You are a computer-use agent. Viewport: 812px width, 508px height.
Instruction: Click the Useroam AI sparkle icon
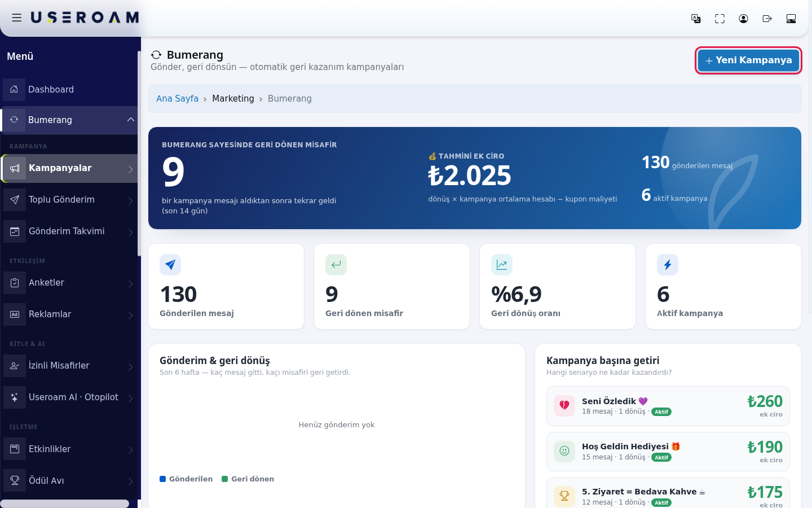[x=15, y=397]
